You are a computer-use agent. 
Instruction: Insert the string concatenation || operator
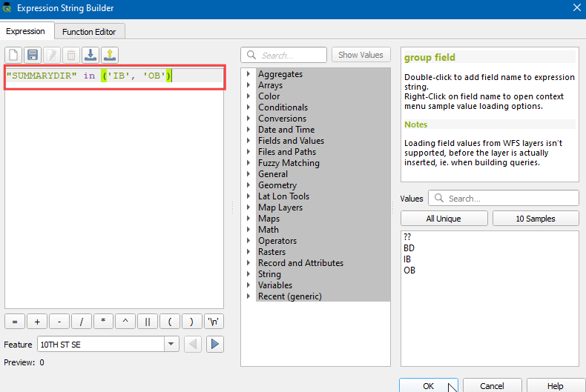148,322
